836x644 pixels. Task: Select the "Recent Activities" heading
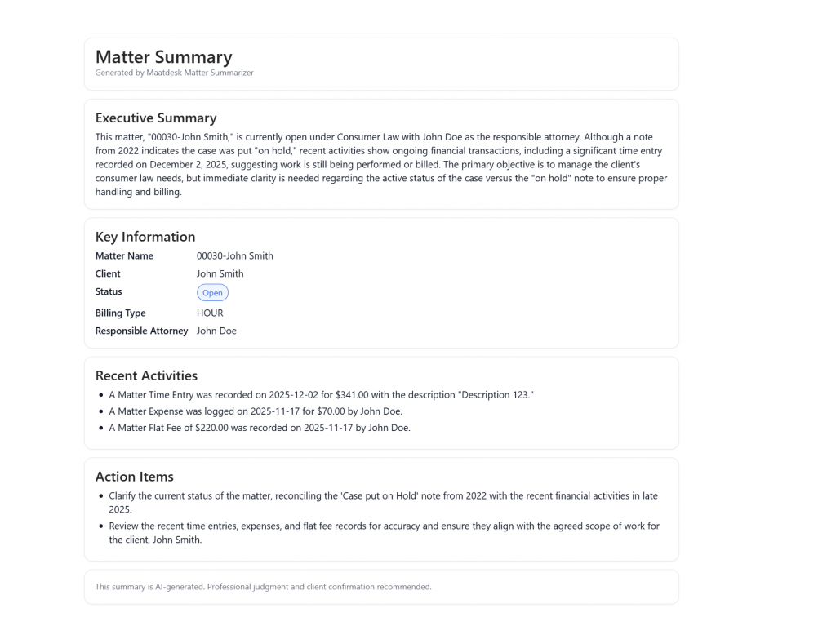[x=146, y=375]
